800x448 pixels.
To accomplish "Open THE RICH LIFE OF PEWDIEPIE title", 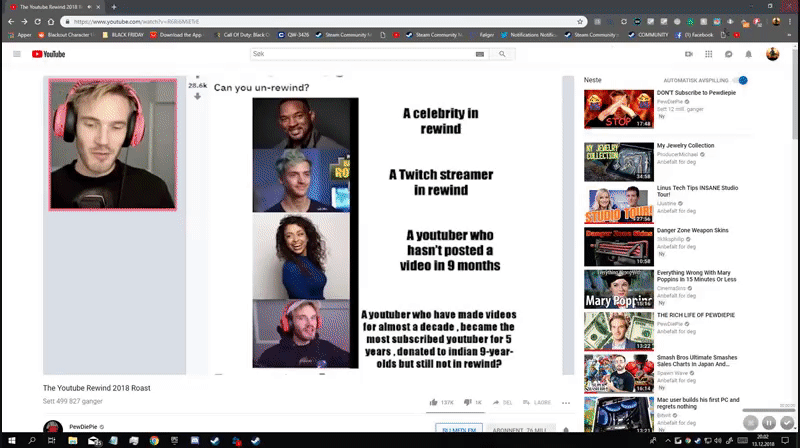I will pyautogui.click(x=696, y=315).
